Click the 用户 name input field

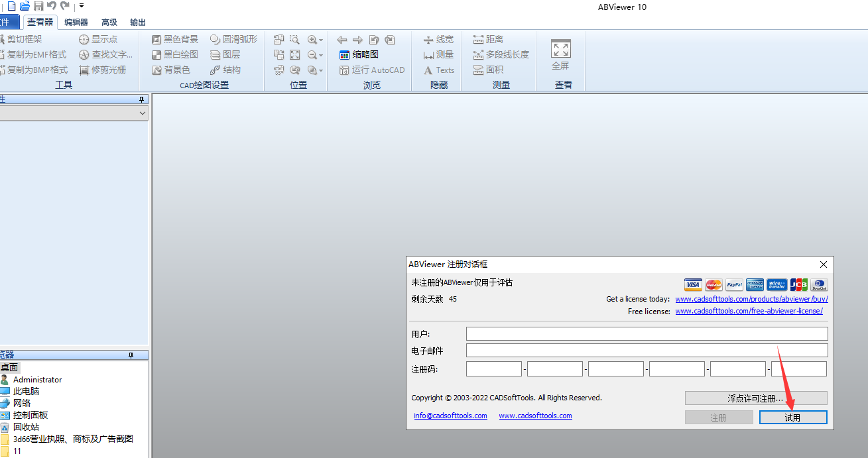[647, 333]
